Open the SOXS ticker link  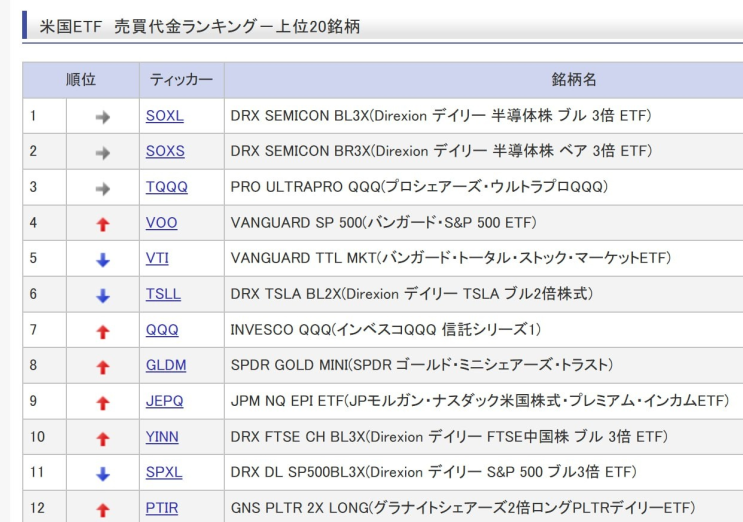[x=165, y=151]
